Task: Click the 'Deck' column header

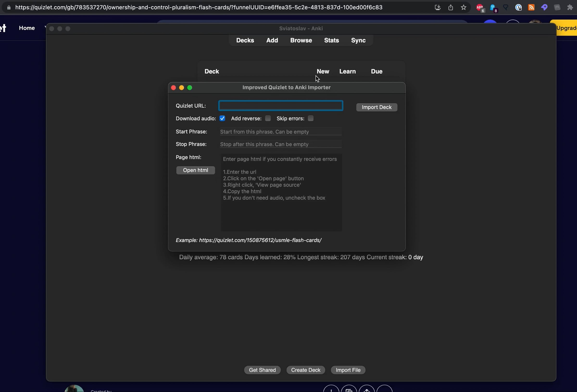Action: click(x=212, y=71)
